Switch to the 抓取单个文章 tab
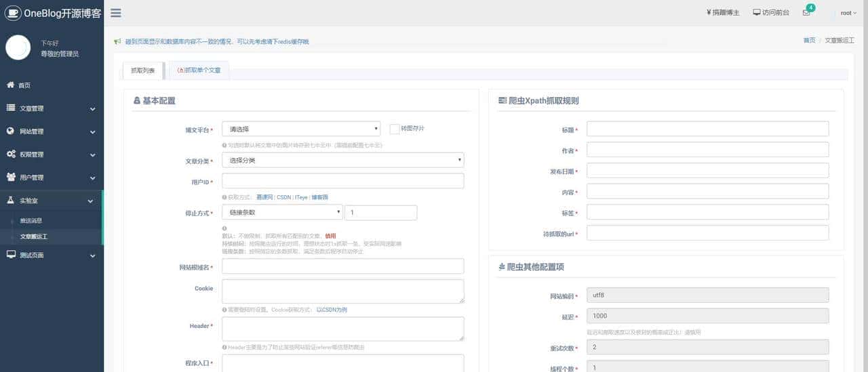 click(199, 70)
